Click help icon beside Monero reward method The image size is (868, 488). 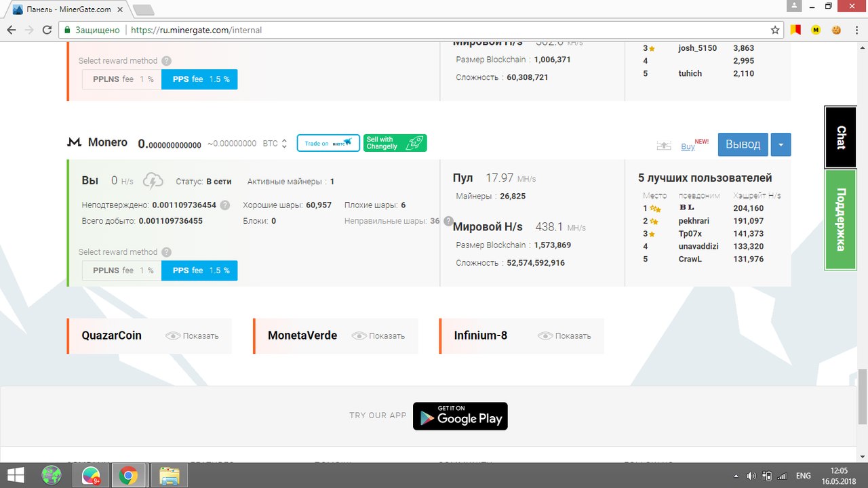(x=166, y=252)
